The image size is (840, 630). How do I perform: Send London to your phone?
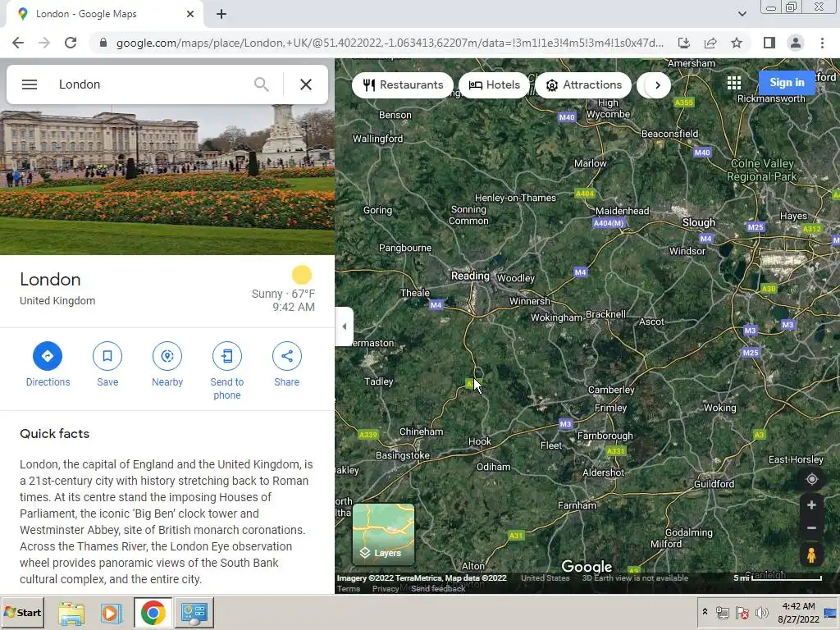(x=227, y=372)
